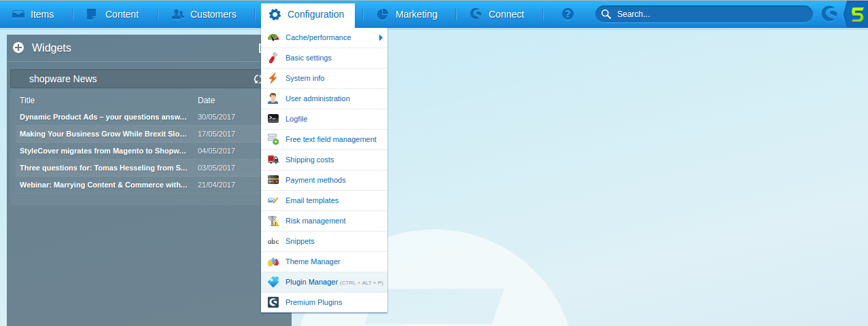This screenshot has width=868, height=326.
Task: Click the Premium Plugins shopware icon
Action: click(273, 302)
